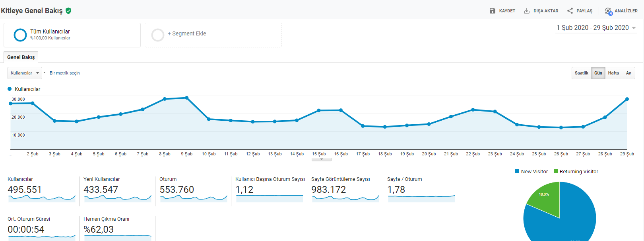Screen dimensions: 644x241
Task: Click the Tüm Kullanıcılar segment circle icon
Action: point(20,35)
